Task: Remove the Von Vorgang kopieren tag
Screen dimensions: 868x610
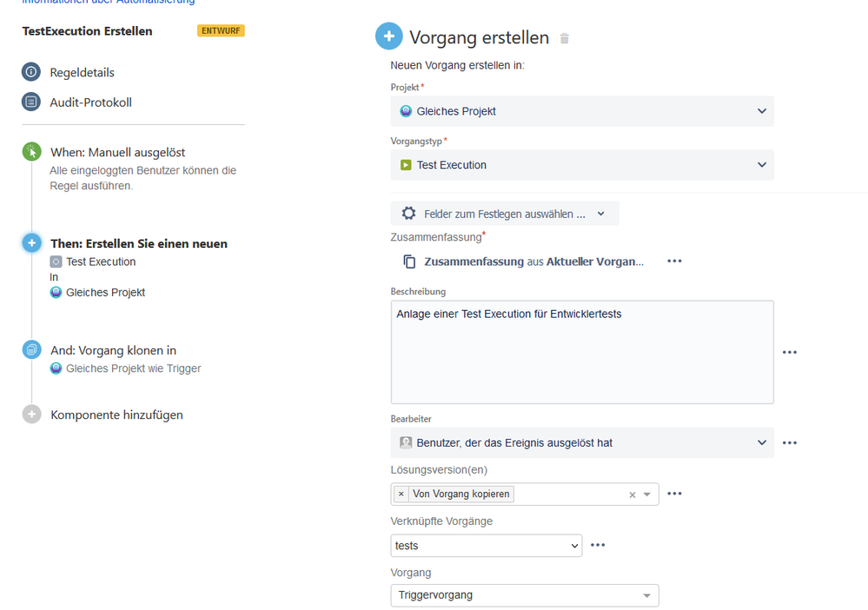Action: click(401, 494)
